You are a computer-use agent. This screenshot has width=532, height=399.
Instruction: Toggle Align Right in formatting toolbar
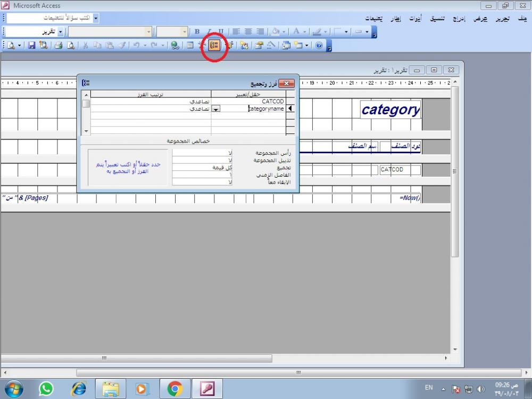(260, 31)
